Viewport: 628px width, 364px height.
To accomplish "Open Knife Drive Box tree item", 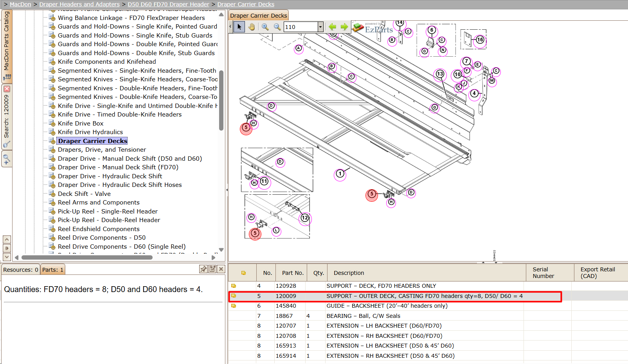I will (x=81, y=123).
